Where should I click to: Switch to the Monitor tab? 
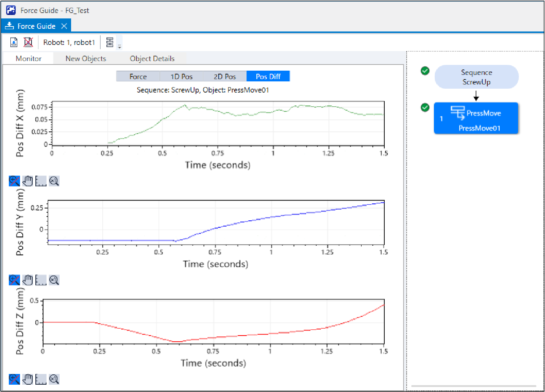pyautogui.click(x=28, y=58)
